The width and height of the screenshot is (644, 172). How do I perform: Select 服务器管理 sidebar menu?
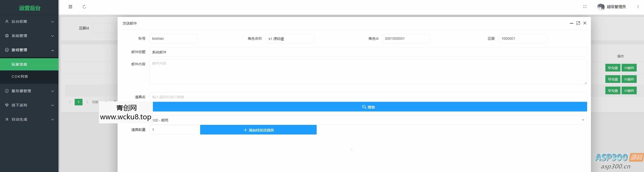point(29,91)
